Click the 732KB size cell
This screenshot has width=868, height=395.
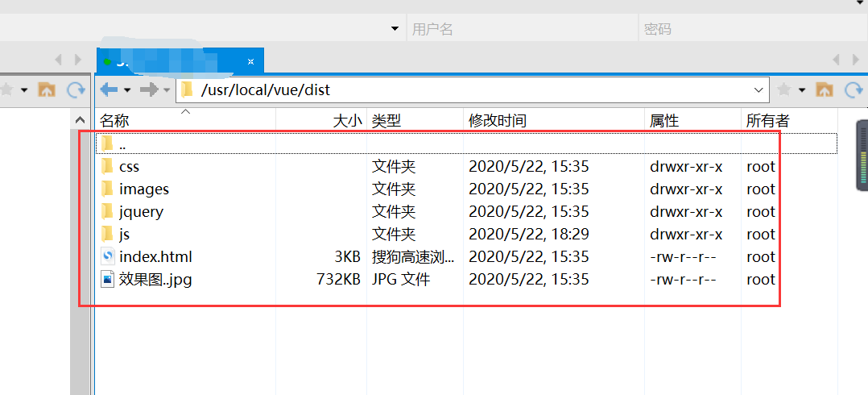338,280
